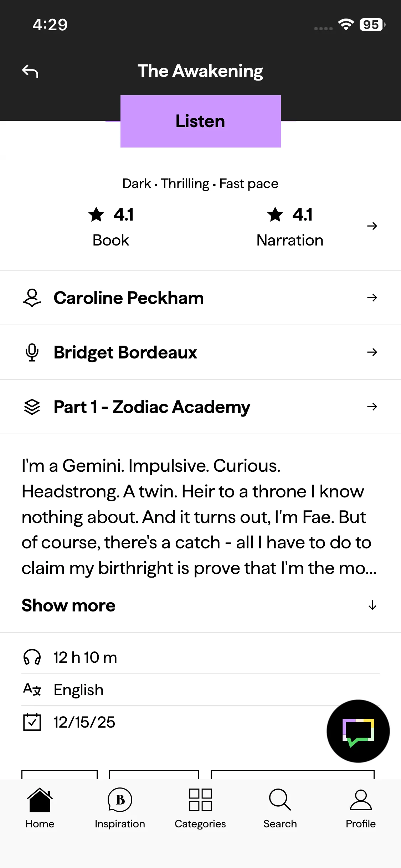Open the floating chat bubble icon
401x868 pixels.
(358, 731)
